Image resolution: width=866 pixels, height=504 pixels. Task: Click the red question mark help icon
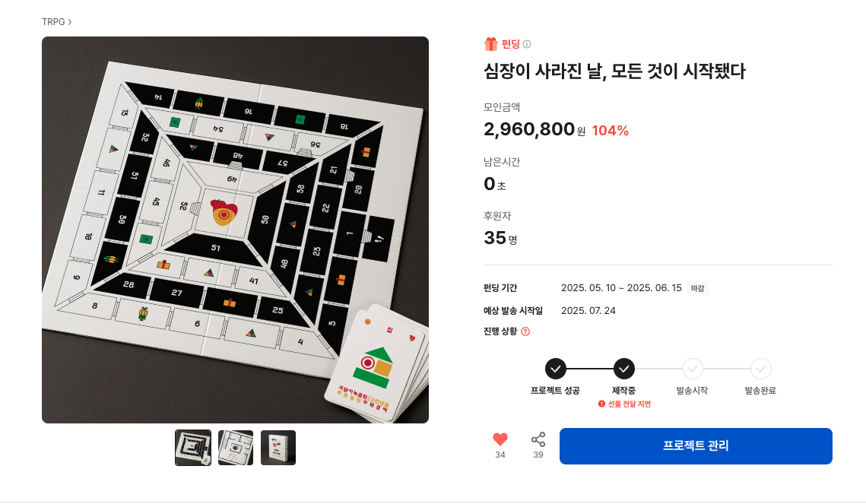click(x=525, y=331)
